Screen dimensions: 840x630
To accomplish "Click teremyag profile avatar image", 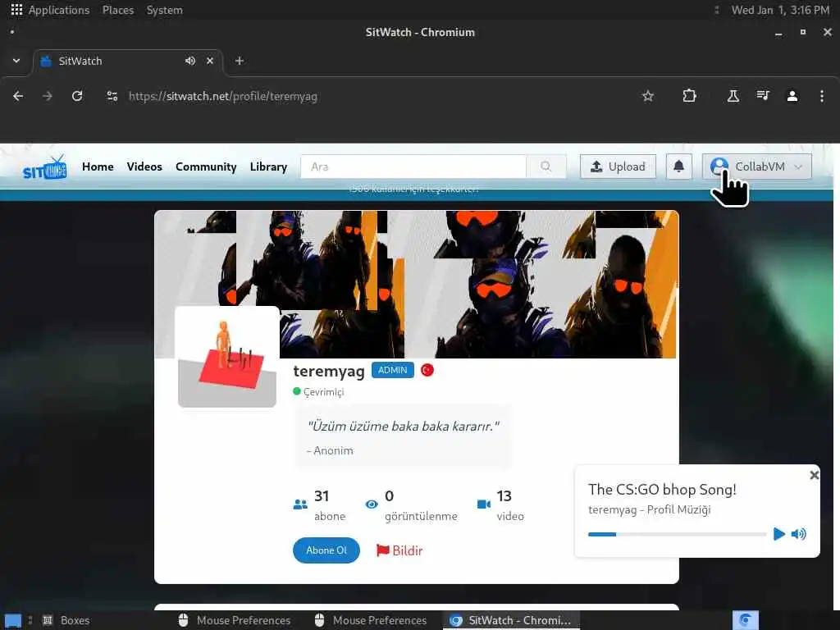I will click(x=227, y=358).
